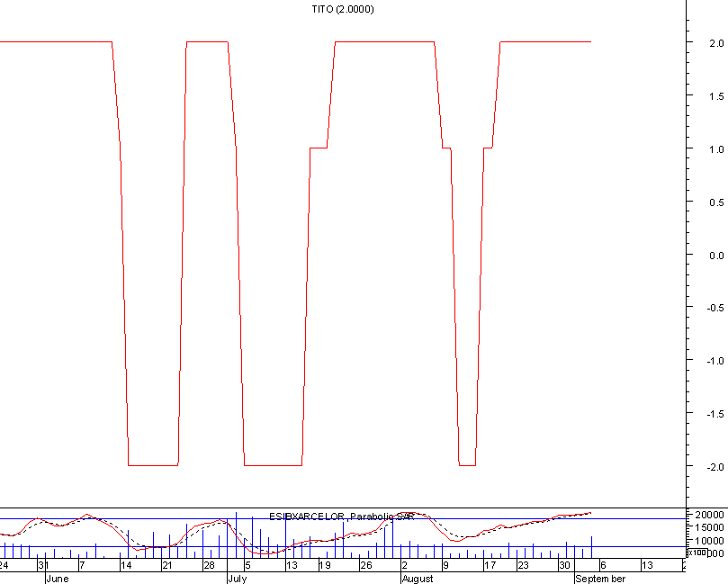This screenshot has height=584, width=728.
Task: Click the 0.0 level on the price scale
Action: pos(716,254)
